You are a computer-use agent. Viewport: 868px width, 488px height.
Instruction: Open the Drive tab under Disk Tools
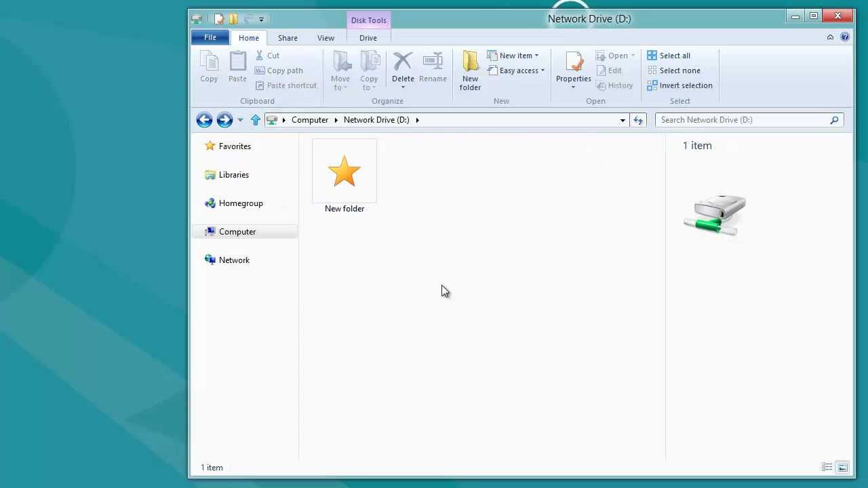(x=368, y=38)
